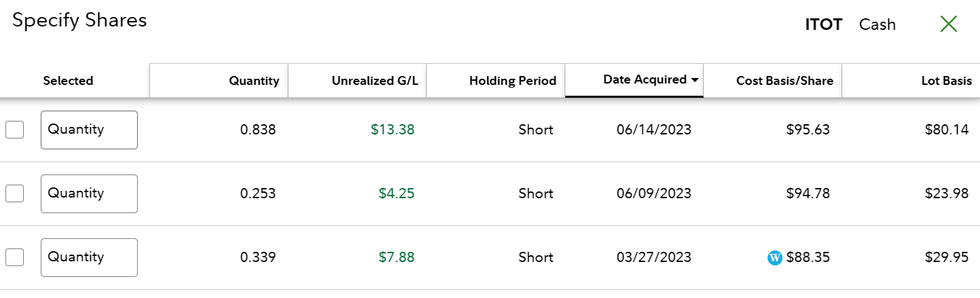980x298 pixels.
Task: Focus Quantity input for 0.838 share lot
Action: click(89, 130)
